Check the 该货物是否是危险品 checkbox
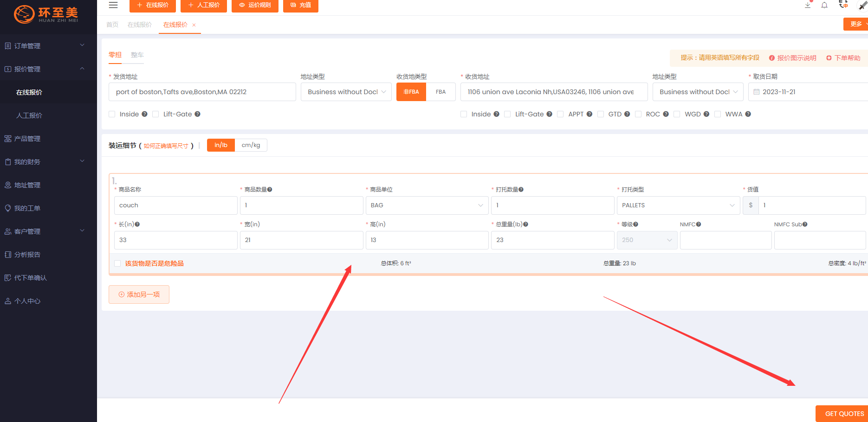 117,263
